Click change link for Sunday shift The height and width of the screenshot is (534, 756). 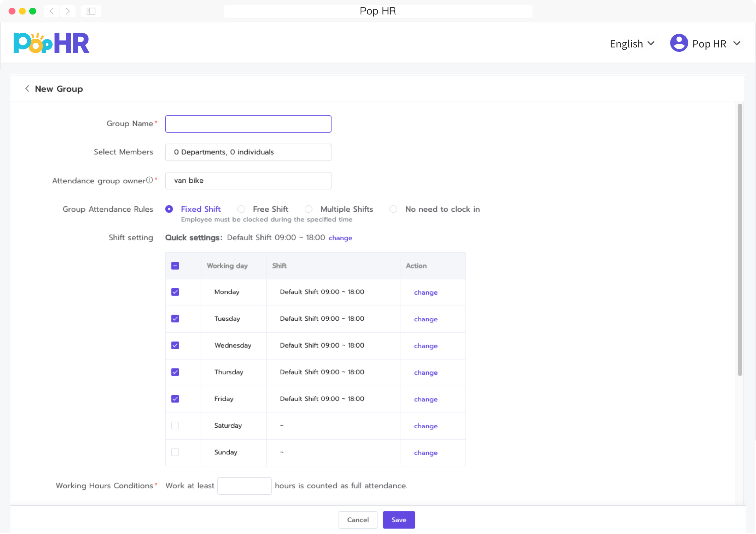[x=426, y=453]
